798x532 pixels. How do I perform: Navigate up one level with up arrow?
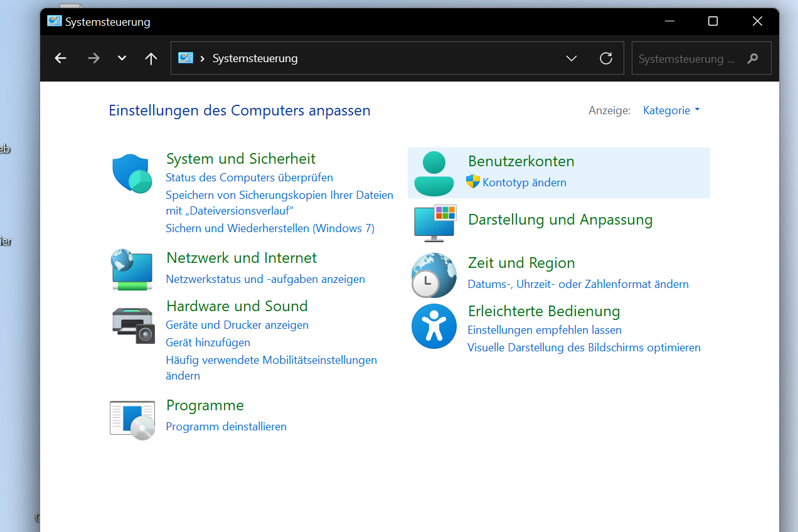tap(151, 58)
